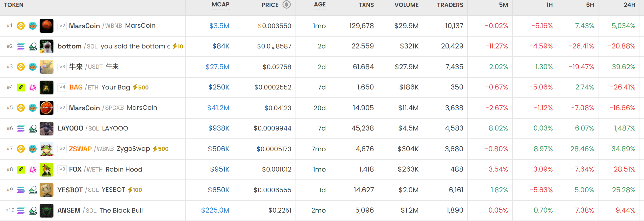Screen dimensions: 644x221
Task: Open the 牛来 token thumbnail
Action: pos(47,67)
